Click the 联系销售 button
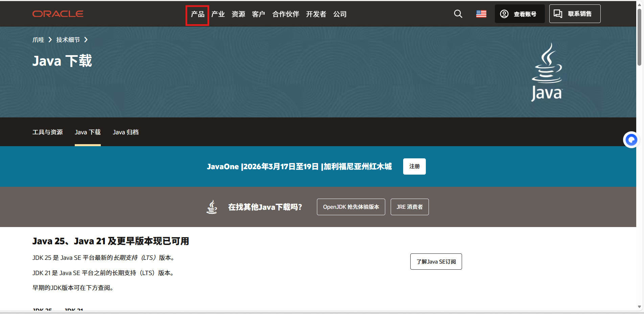 (575, 14)
